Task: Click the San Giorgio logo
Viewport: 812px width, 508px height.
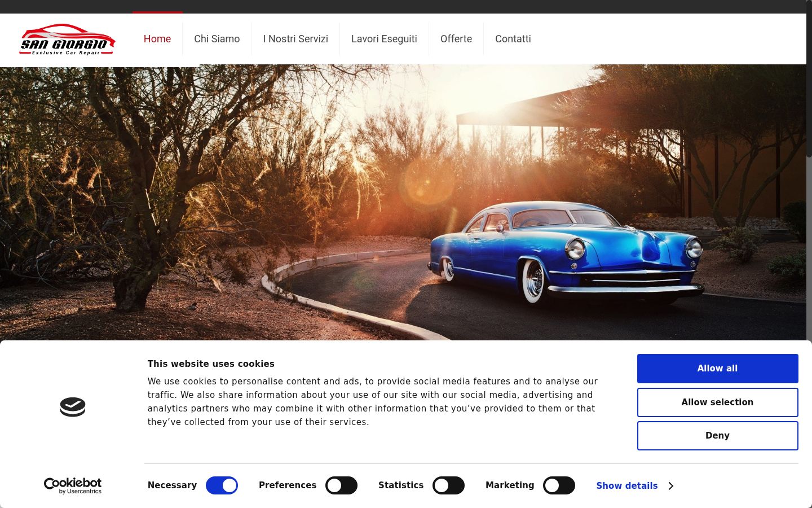Action: coord(67,39)
